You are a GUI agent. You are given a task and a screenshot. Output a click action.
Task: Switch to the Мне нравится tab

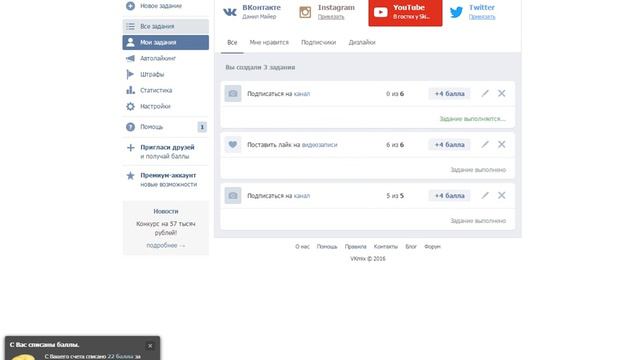269,42
